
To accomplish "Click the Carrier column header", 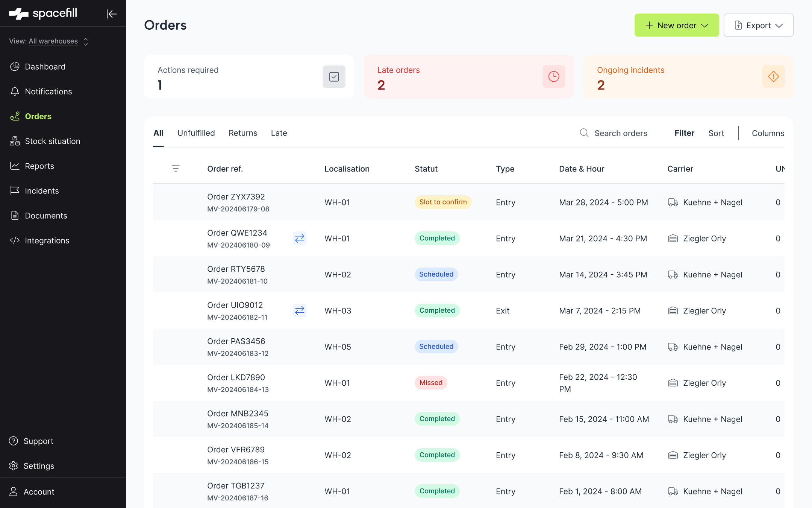I will click(680, 169).
